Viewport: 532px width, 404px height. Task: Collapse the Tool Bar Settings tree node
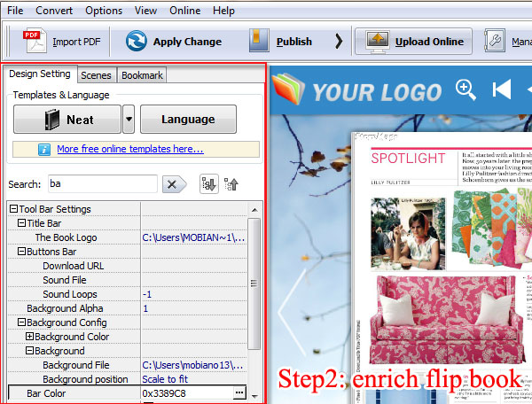pos(13,209)
